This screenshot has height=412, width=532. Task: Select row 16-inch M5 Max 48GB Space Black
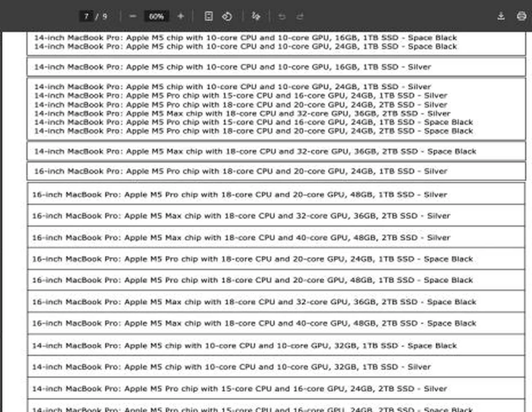click(276, 323)
